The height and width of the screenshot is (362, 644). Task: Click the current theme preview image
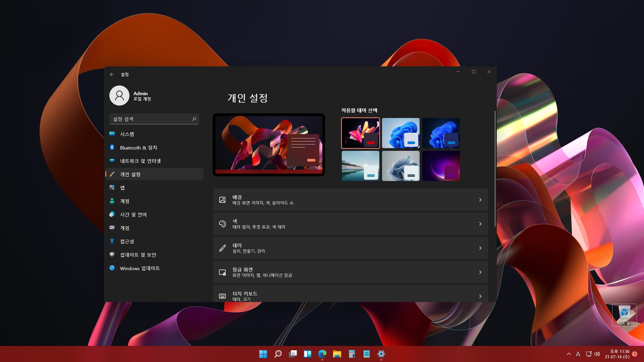point(269,145)
